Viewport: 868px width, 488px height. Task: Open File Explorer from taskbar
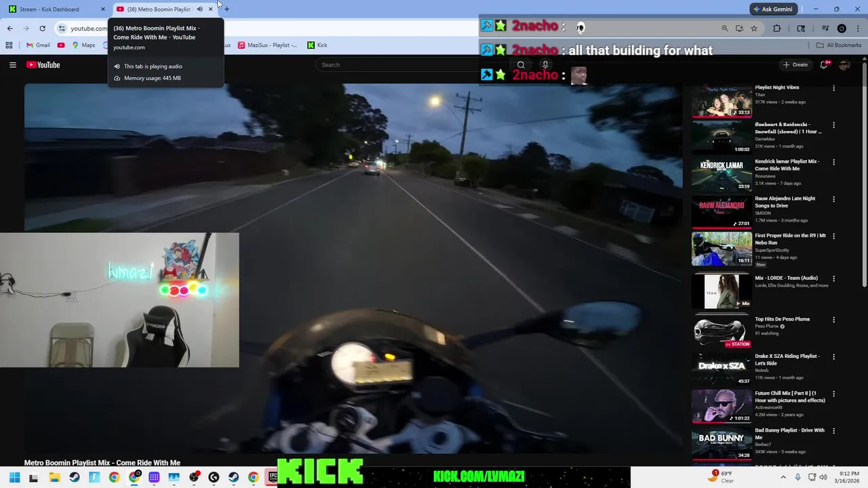pyautogui.click(x=54, y=477)
